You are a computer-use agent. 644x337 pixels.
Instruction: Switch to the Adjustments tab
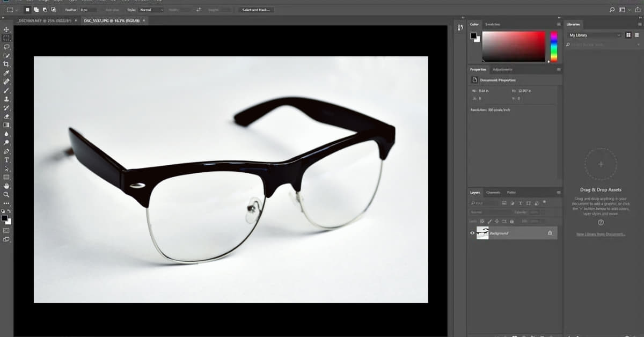[502, 69]
